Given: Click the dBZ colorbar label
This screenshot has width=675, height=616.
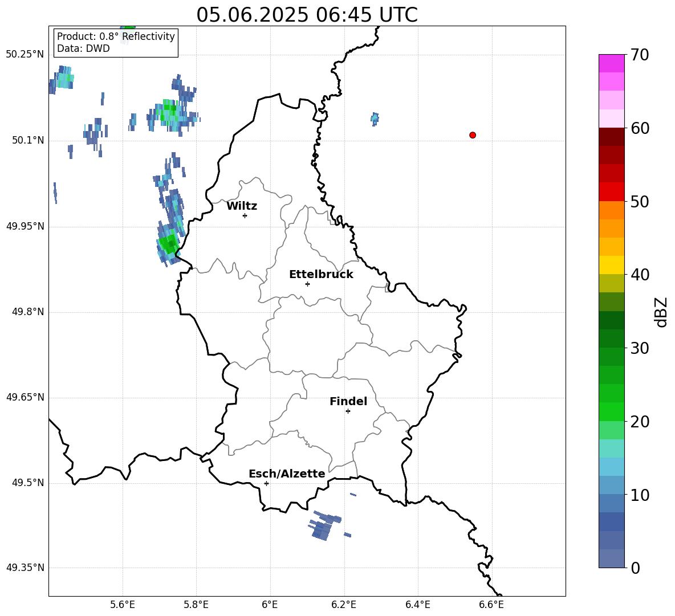Looking at the screenshot, I should pos(661,312).
